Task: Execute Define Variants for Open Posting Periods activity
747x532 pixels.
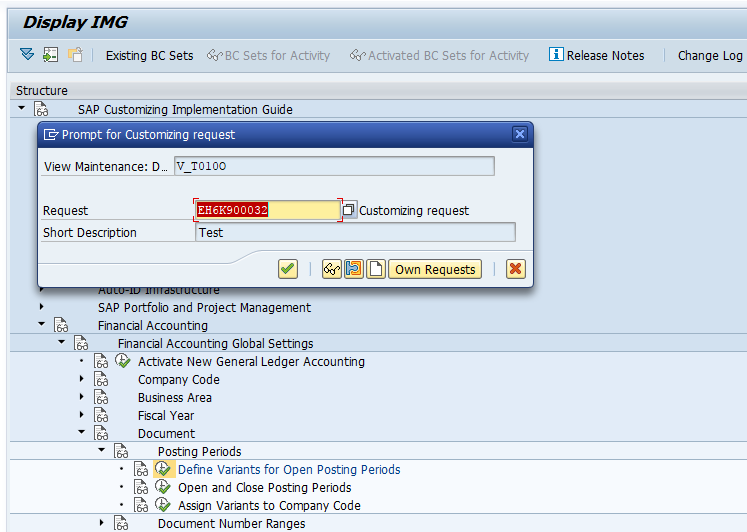Action: point(162,469)
